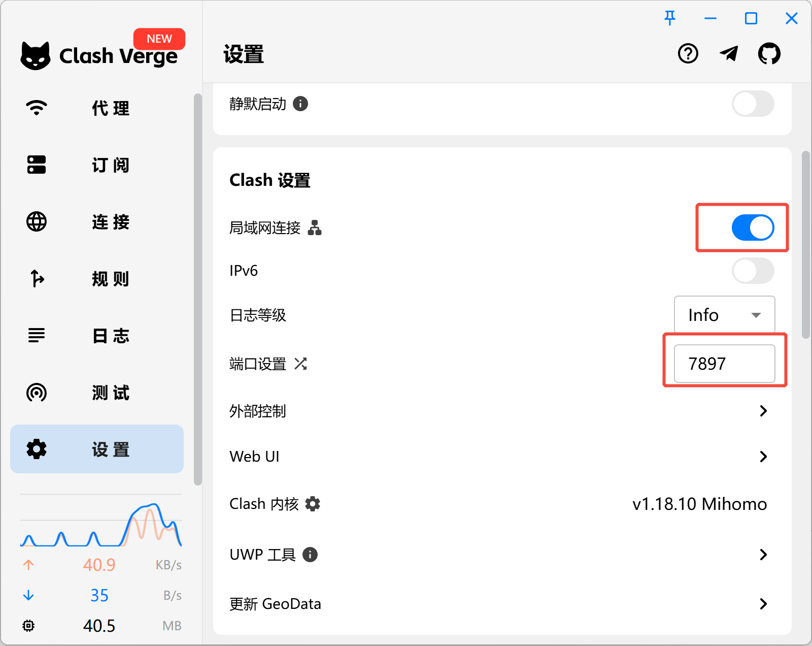
Task: Click the gear icon beside 设置
Action: click(x=37, y=449)
